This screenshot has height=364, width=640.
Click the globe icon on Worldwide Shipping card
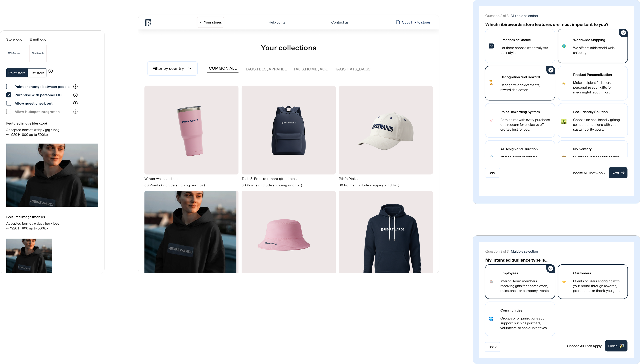(564, 46)
